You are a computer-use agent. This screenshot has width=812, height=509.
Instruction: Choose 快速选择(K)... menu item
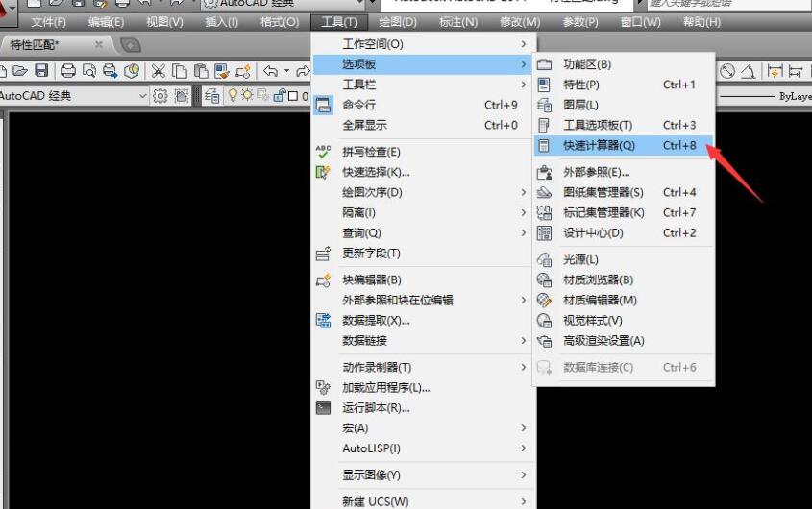pos(424,172)
